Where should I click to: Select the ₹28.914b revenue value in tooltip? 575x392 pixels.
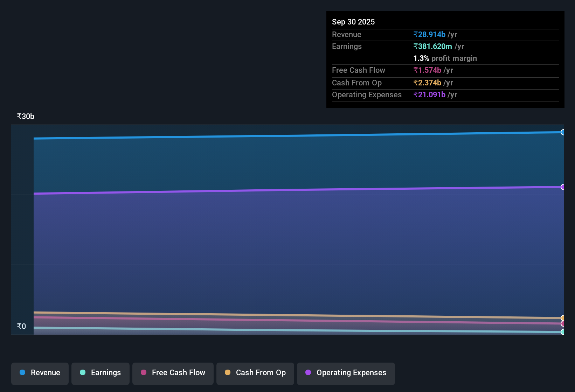[x=429, y=35]
